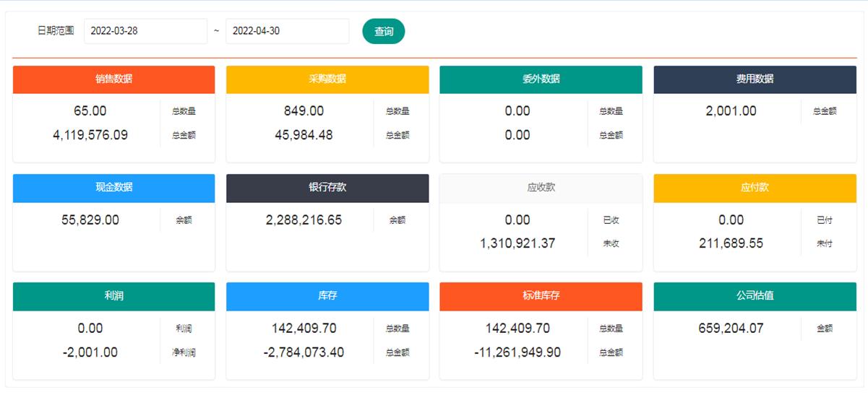Viewport: 868px width, 408px height.
Task: Click net profit value -2,001.00
Action: pyautogui.click(x=90, y=352)
